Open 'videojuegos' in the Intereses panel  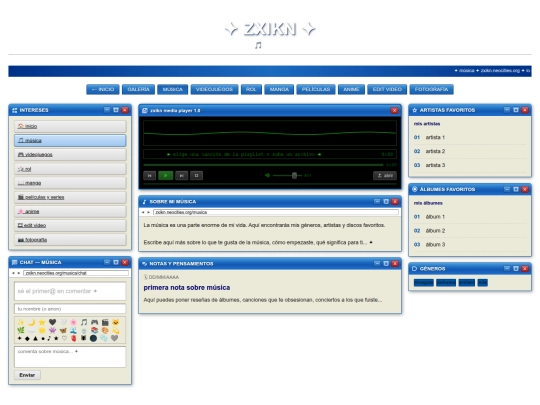click(x=70, y=155)
